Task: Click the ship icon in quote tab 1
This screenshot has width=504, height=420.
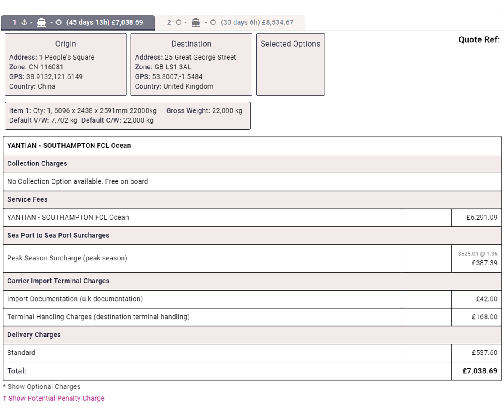Action: [41, 23]
